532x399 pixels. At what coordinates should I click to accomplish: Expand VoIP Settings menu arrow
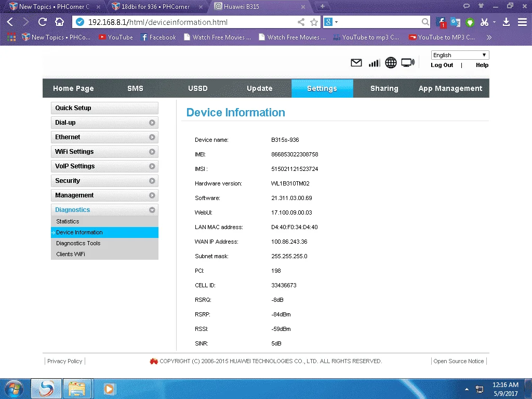click(x=152, y=166)
